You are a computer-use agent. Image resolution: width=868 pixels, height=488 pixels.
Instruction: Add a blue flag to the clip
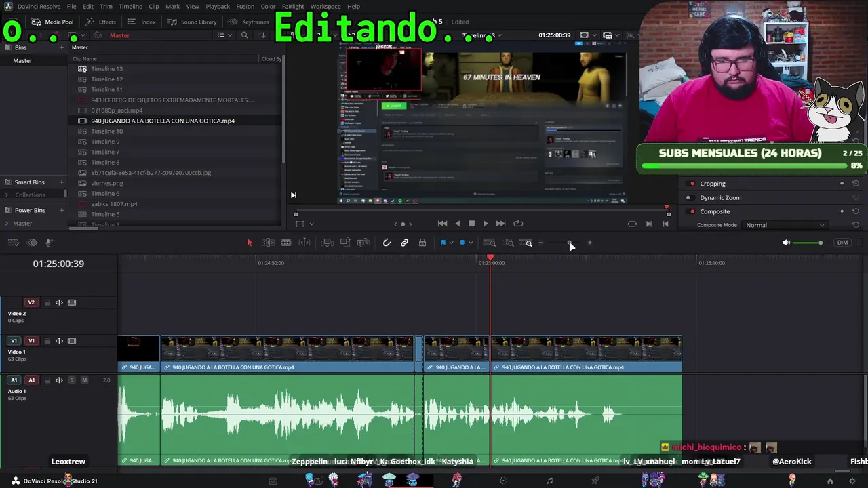443,243
